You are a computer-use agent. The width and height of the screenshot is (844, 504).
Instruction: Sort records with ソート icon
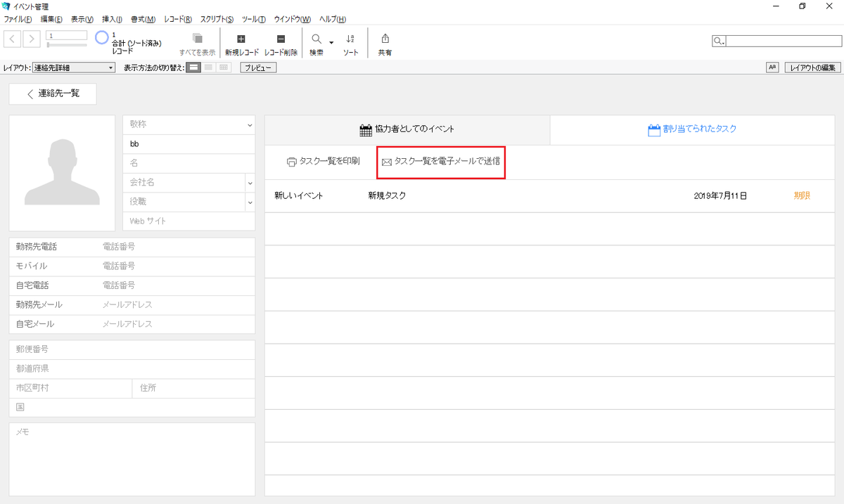350,39
